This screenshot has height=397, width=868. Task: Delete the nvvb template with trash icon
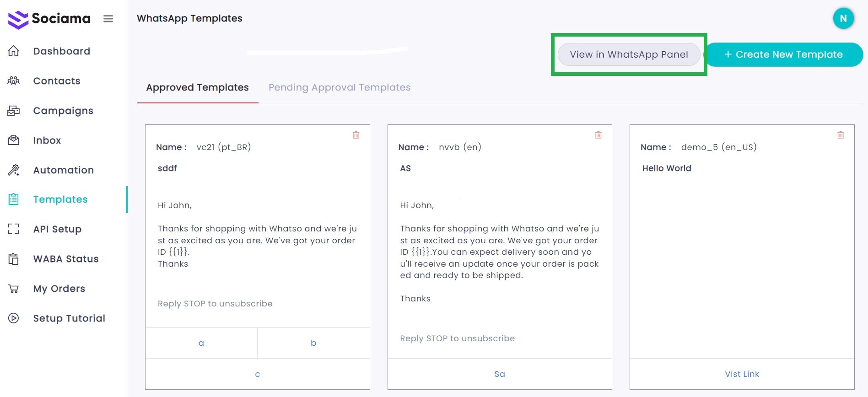point(598,135)
